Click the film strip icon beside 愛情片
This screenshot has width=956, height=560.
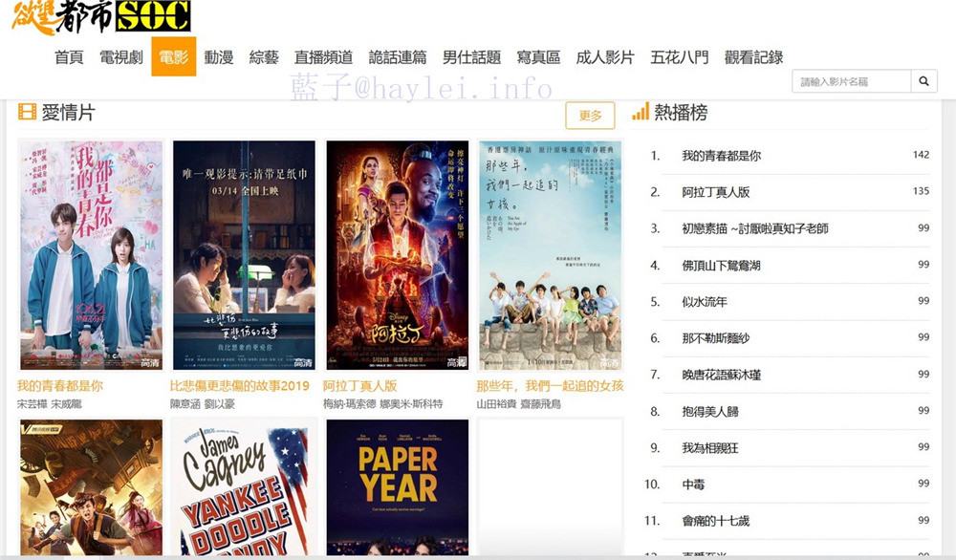pyautogui.click(x=27, y=112)
